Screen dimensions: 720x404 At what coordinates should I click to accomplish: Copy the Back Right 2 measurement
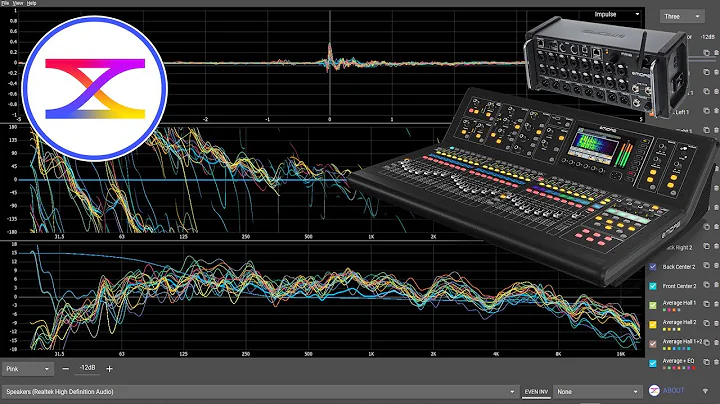[x=706, y=247]
